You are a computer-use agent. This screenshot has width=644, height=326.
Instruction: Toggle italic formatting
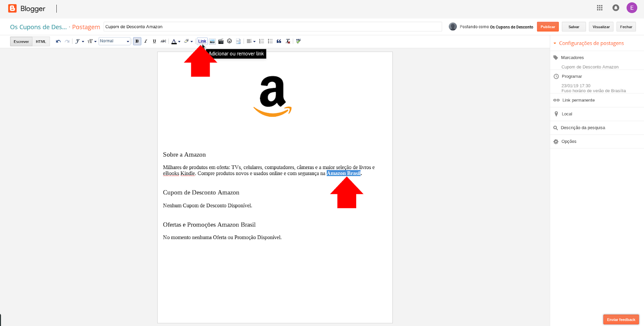(146, 41)
